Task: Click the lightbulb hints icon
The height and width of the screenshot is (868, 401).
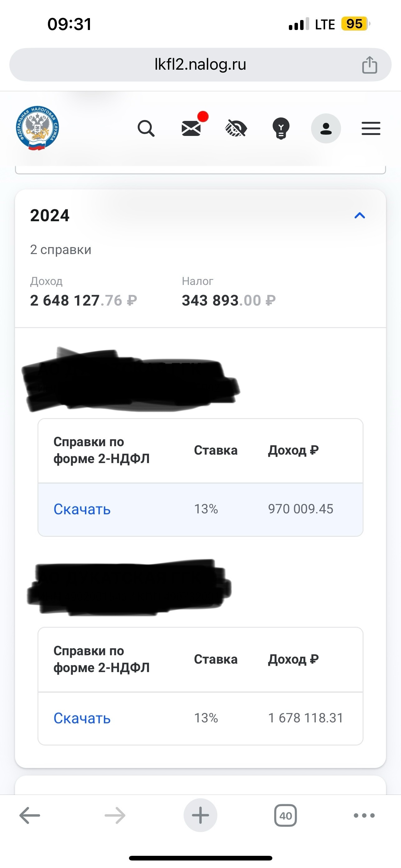Action: point(281,128)
